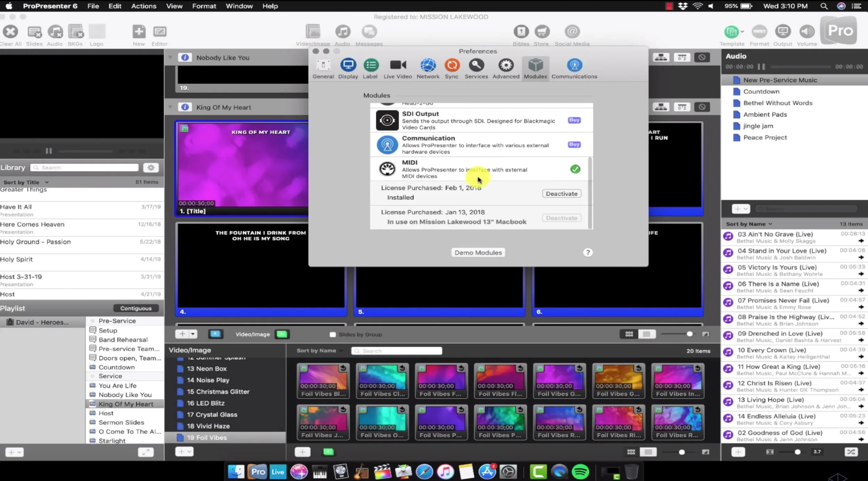Click Buy for the Communication module

574,144
